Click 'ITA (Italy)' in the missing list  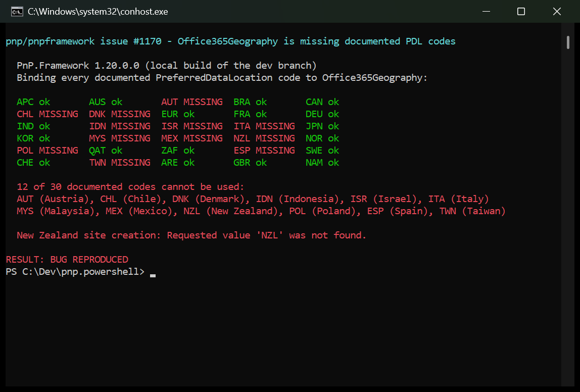pos(458,199)
